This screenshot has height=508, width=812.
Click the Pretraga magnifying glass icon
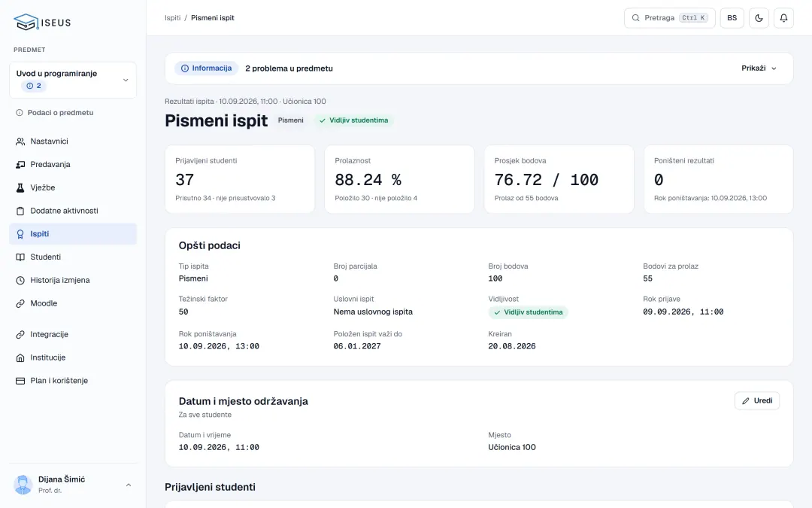635,18
